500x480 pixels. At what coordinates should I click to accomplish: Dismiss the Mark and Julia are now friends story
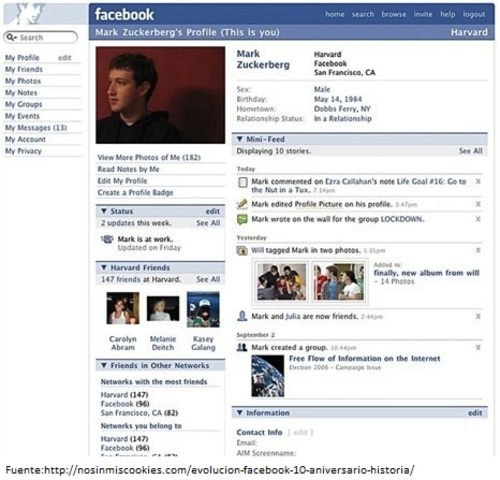pos(478,316)
